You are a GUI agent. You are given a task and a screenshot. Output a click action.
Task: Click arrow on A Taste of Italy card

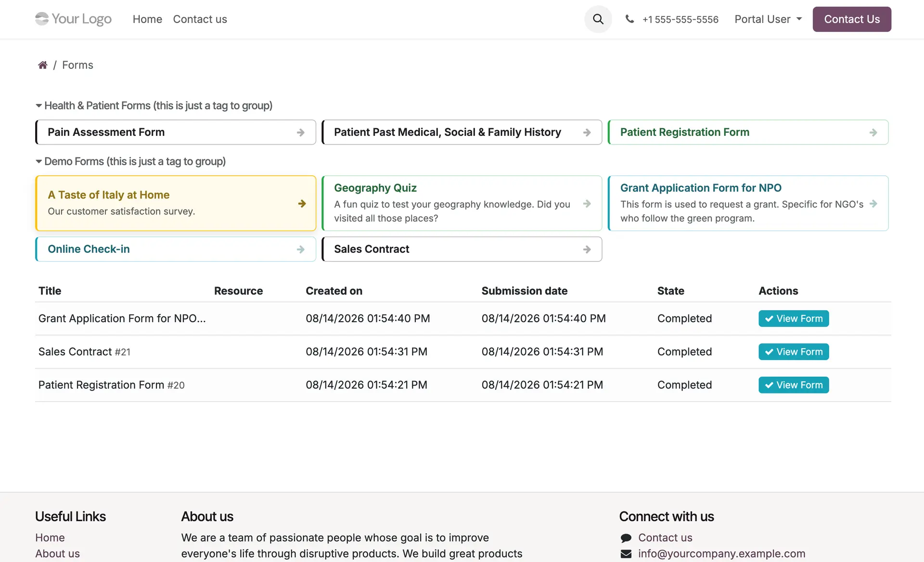(x=302, y=204)
